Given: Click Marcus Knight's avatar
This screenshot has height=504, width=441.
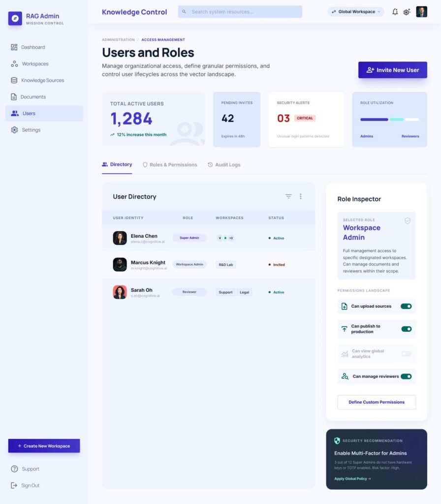Looking at the screenshot, I should 120,264.
